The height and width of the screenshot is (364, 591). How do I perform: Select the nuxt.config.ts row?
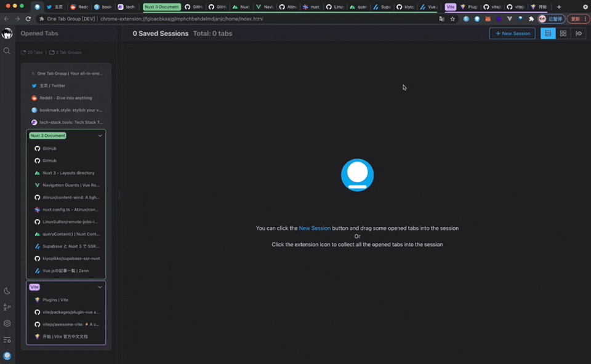[66, 210]
